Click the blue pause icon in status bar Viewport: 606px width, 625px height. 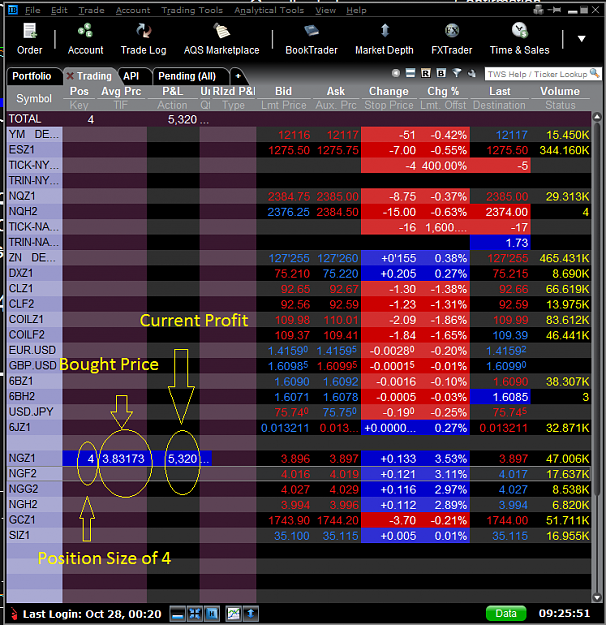pyautogui.click(x=212, y=614)
